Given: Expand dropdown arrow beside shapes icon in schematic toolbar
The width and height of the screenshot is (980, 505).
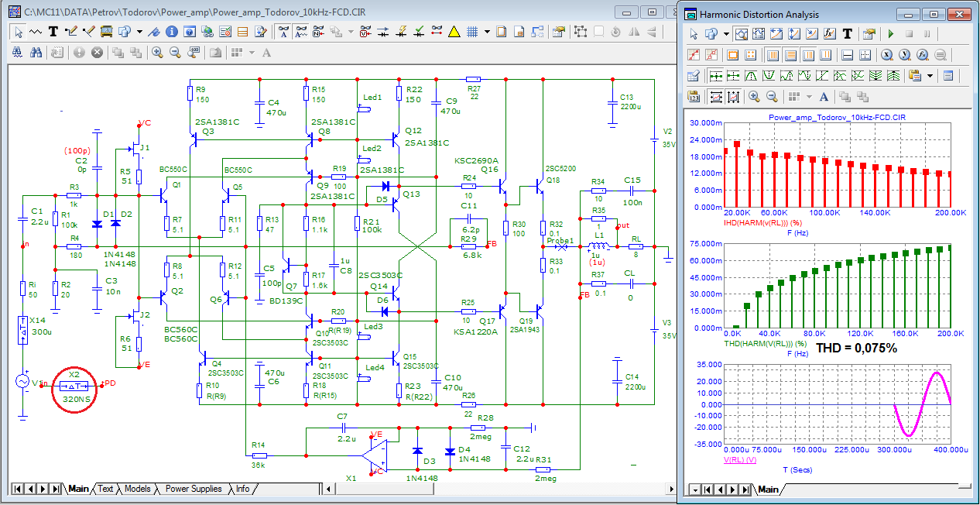Looking at the screenshot, I should [139, 32].
